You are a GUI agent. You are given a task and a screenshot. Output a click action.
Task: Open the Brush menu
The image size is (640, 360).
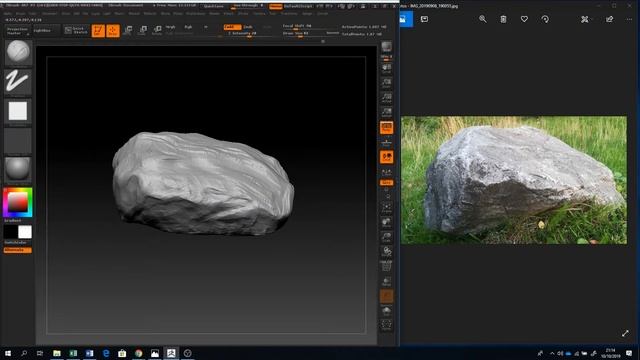point(20,13)
